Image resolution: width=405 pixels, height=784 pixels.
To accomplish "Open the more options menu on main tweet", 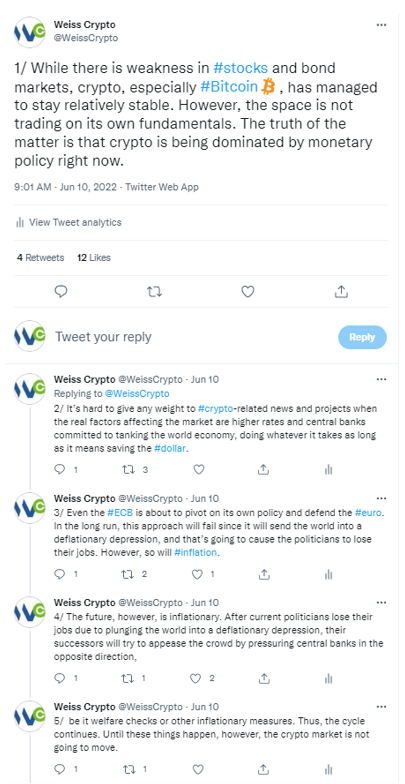I will pos(381,25).
